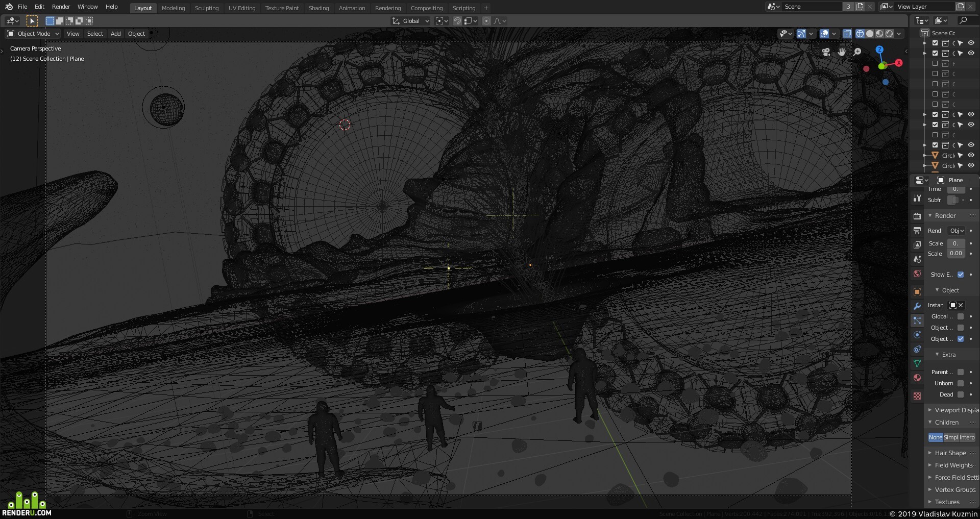980x519 pixels.
Task: Open the Render menu
Action: (61, 7)
